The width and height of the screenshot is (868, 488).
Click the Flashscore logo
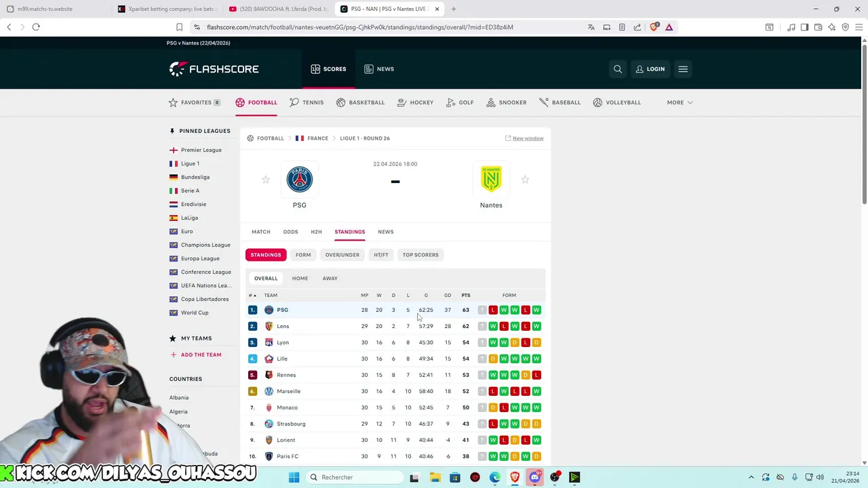tap(214, 69)
